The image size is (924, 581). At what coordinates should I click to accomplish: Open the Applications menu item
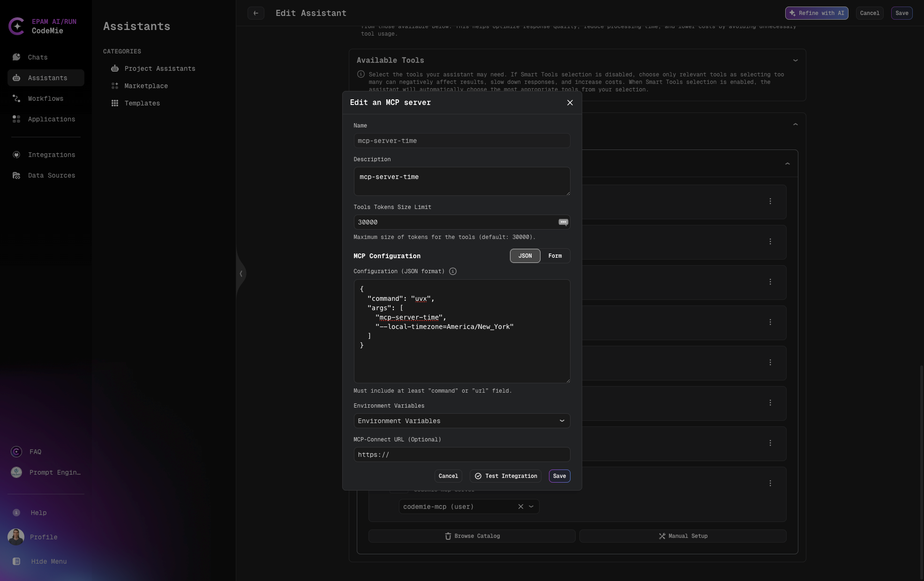[x=51, y=119]
